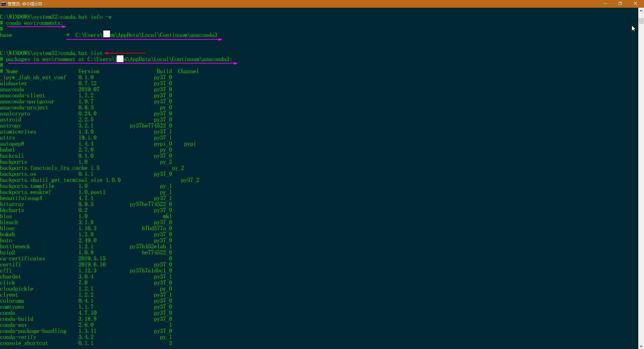Screen dimensions: 644x349
Task: Click the 'colorama' package name
Action: [x=12, y=301]
